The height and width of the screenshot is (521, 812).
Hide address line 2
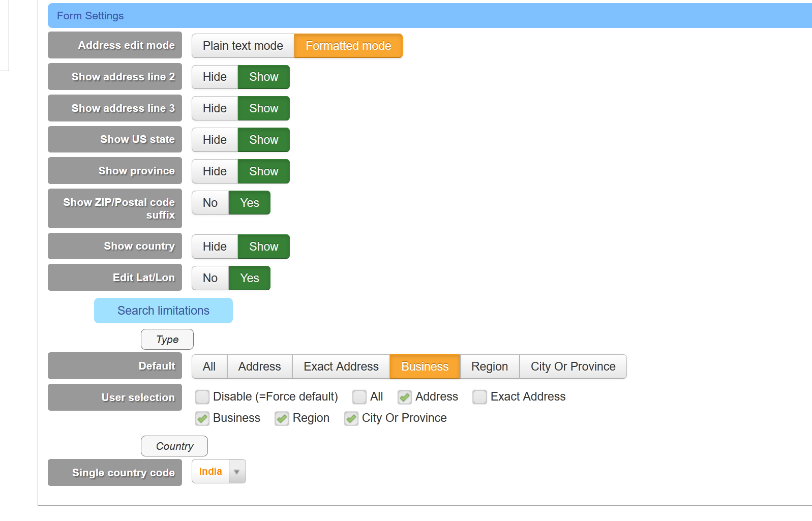pyautogui.click(x=215, y=77)
